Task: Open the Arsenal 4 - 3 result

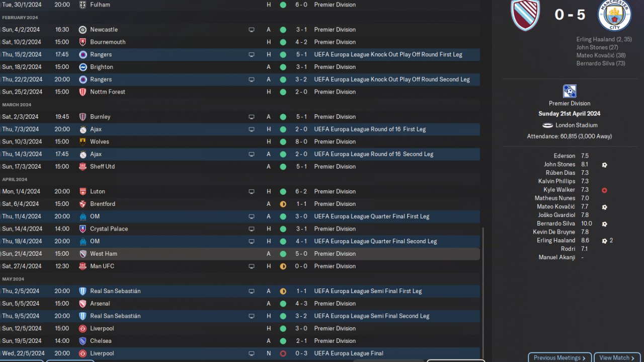Action: (x=301, y=304)
